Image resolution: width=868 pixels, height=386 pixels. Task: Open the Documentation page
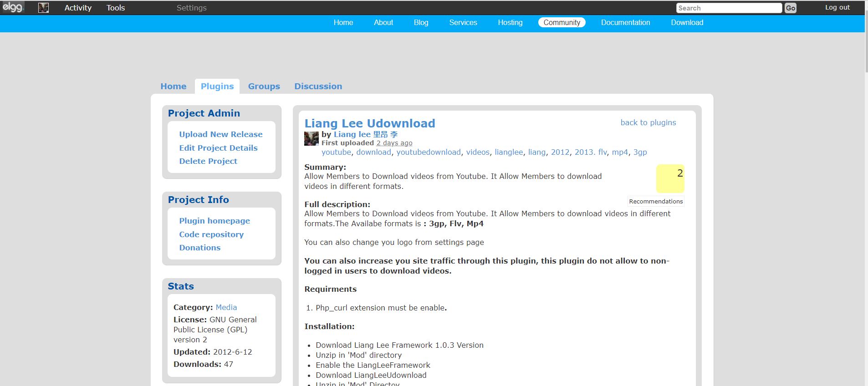click(x=625, y=22)
